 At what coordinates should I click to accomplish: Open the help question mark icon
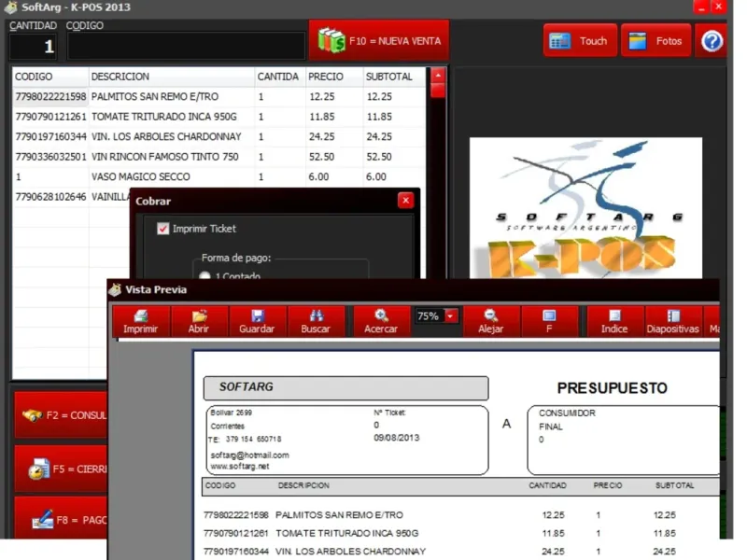click(x=712, y=41)
